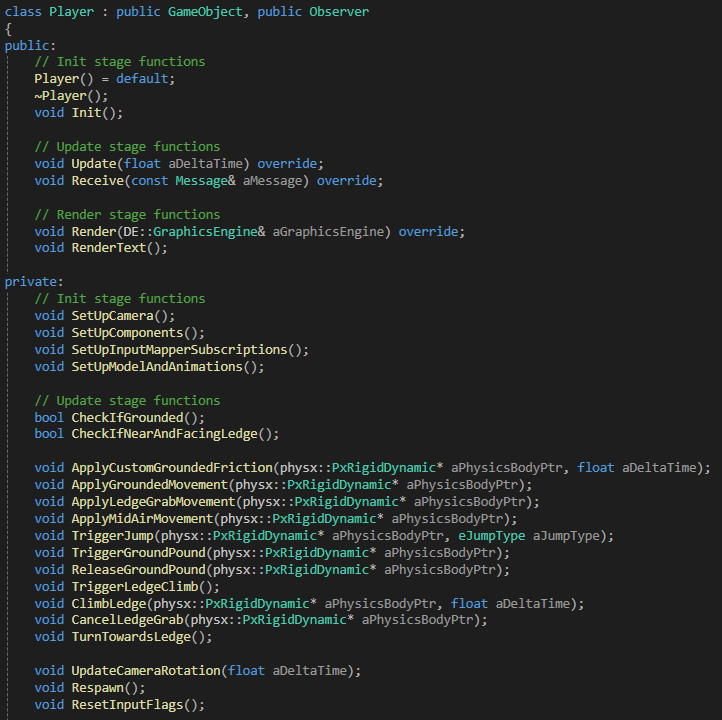Click ApplyLedgeGrabMovement function name
Viewport: 722px width, 720px height.
click(x=153, y=502)
